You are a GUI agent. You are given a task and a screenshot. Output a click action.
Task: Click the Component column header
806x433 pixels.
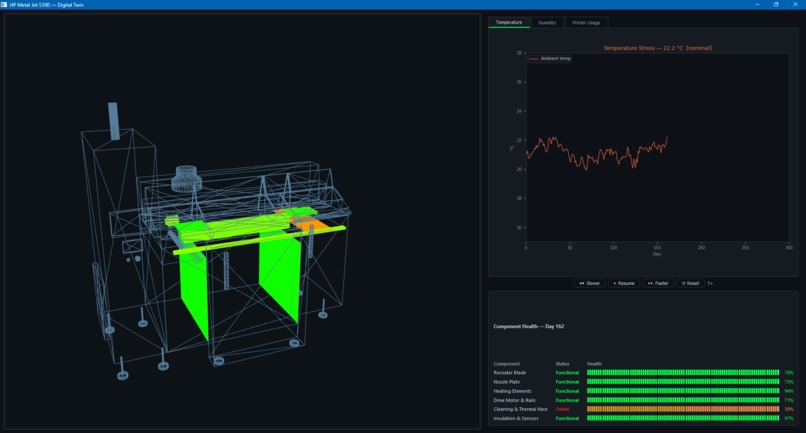(x=506, y=364)
